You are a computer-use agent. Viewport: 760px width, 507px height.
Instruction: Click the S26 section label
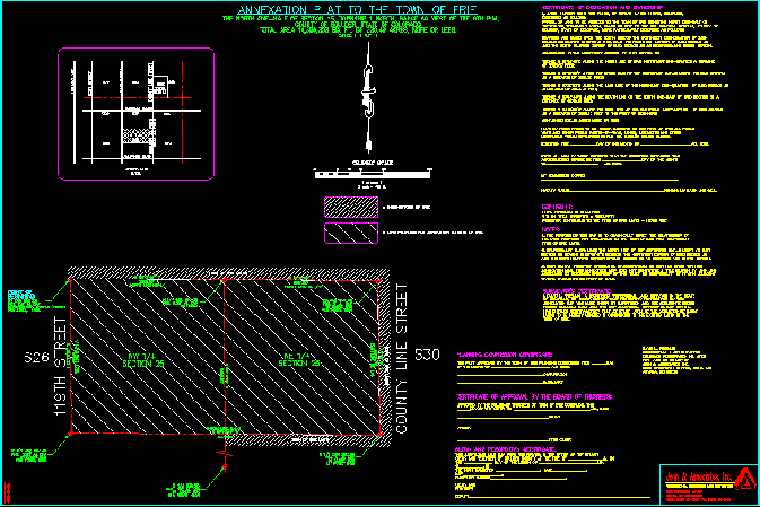click(36, 356)
